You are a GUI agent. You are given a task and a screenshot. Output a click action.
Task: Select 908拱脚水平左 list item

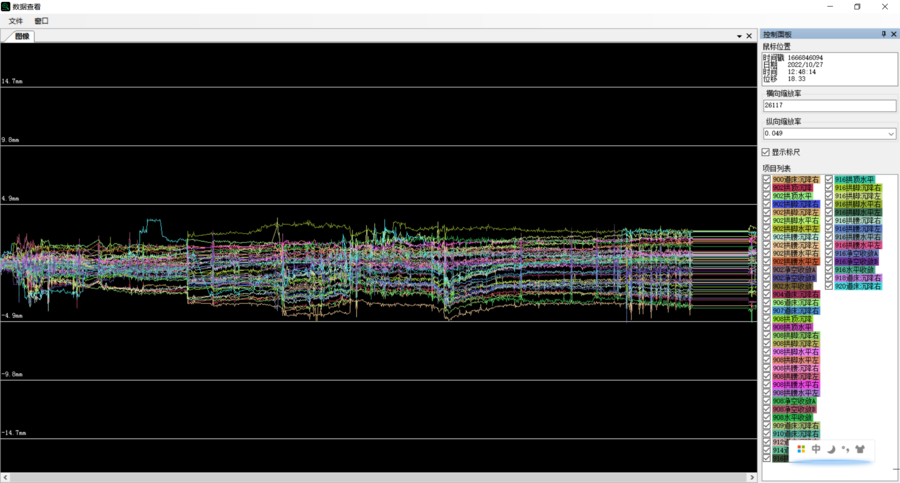(796, 360)
